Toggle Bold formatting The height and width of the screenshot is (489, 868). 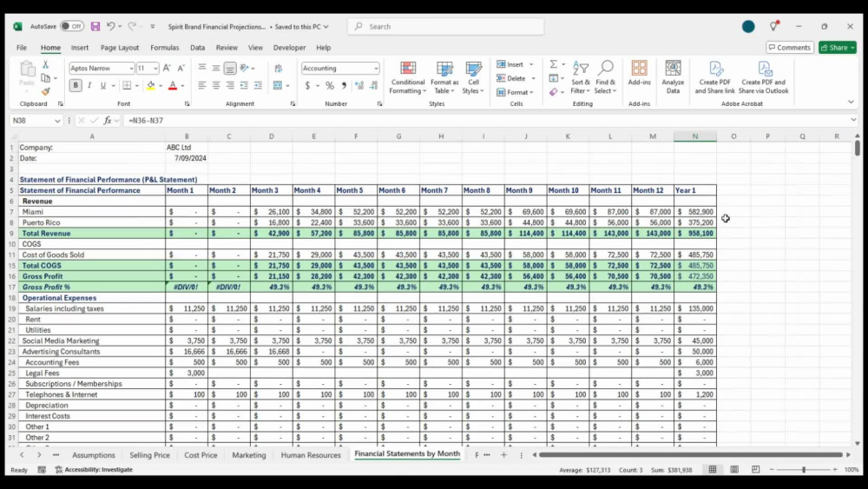(76, 85)
